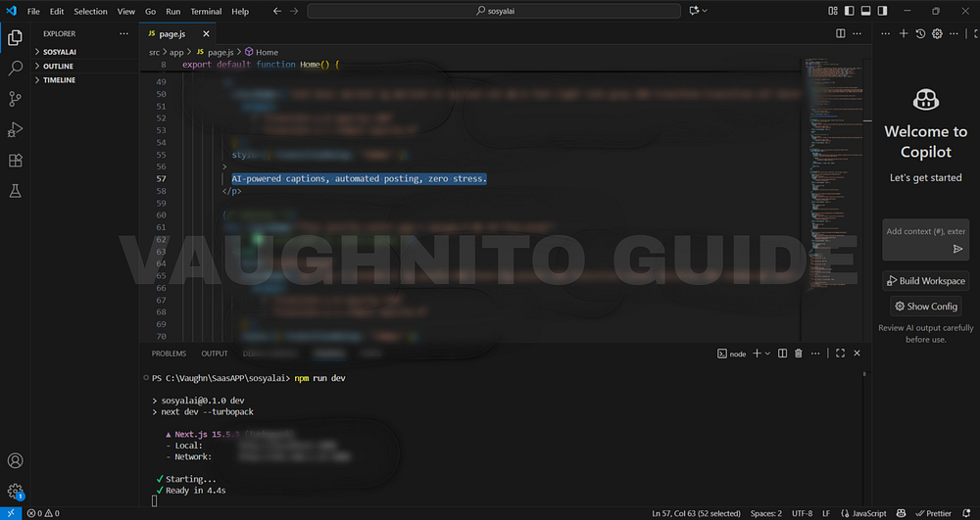The width and height of the screenshot is (980, 520).
Task: Click the Show Config button
Action: click(926, 307)
